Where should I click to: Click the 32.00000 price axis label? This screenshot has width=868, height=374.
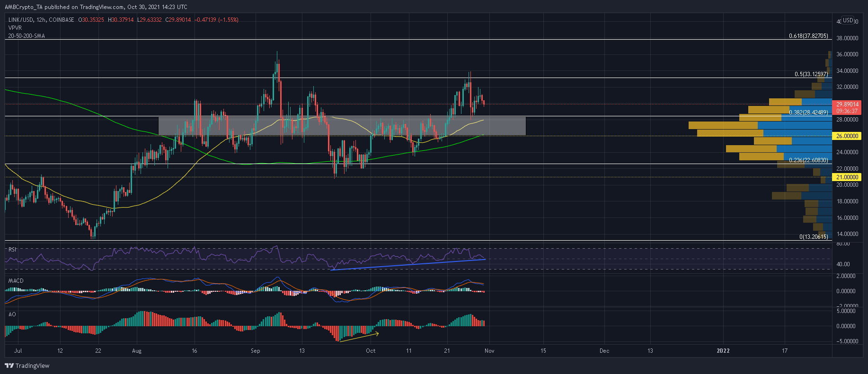tap(847, 87)
